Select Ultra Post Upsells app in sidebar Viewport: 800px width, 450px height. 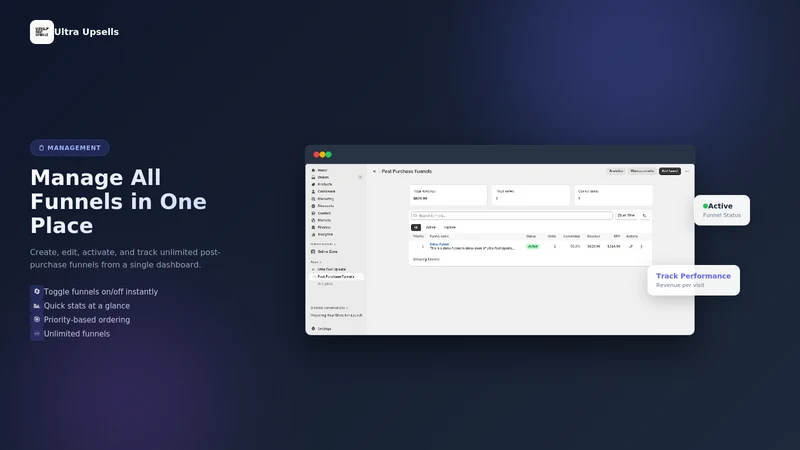331,269
